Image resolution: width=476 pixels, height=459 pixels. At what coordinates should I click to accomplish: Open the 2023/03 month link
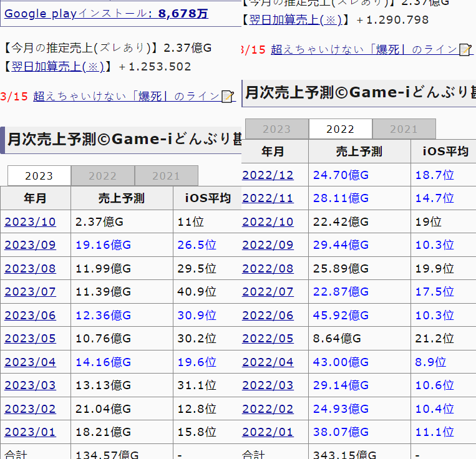tap(30, 385)
